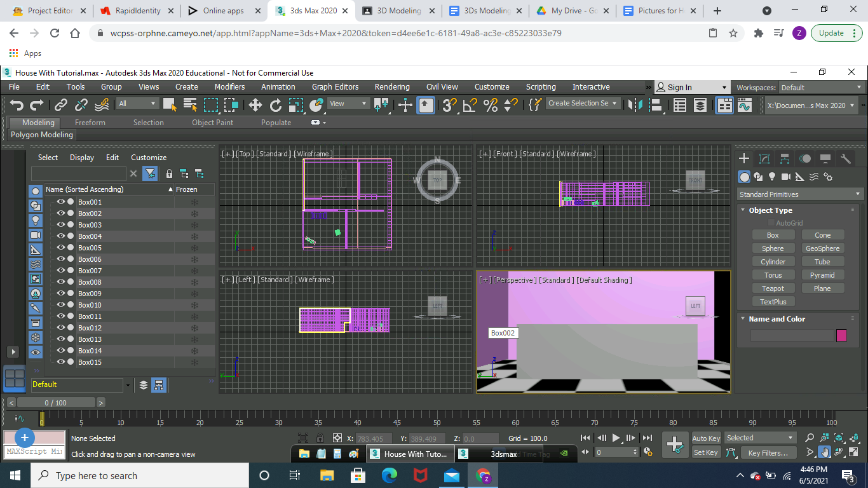Open the project path X:\Documents dropdown
Screen dimensions: 868x488
(811, 105)
